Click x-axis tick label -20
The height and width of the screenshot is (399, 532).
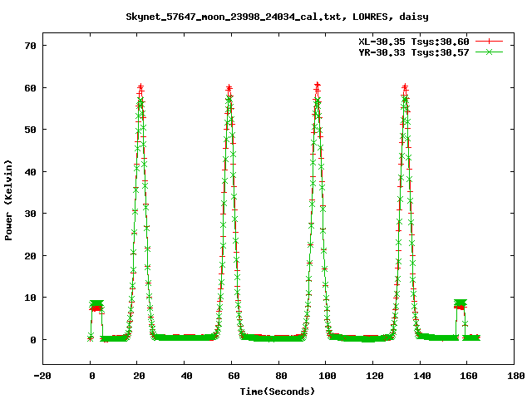42,376
